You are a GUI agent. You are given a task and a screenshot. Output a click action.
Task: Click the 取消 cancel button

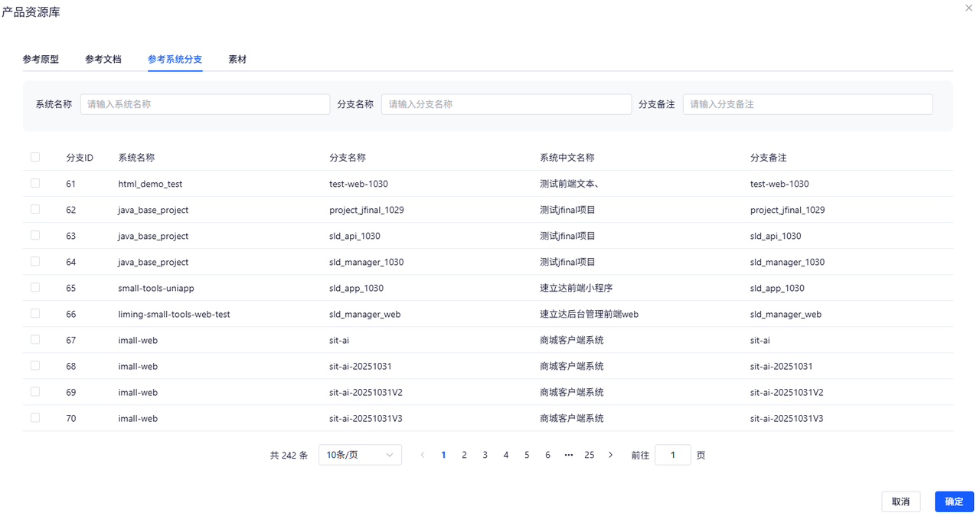pos(901,501)
